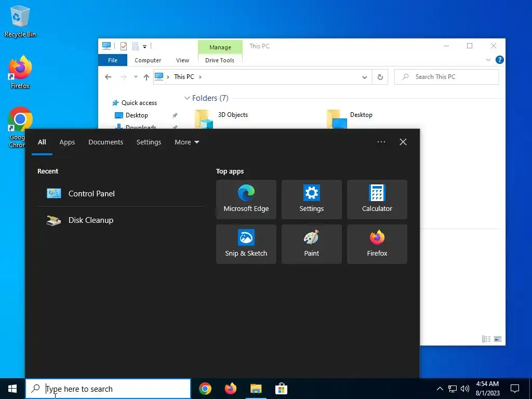Click This PC in the address bar
Image resolution: width=532 pixels, height=399 pixels.
(x=184, y=77)
